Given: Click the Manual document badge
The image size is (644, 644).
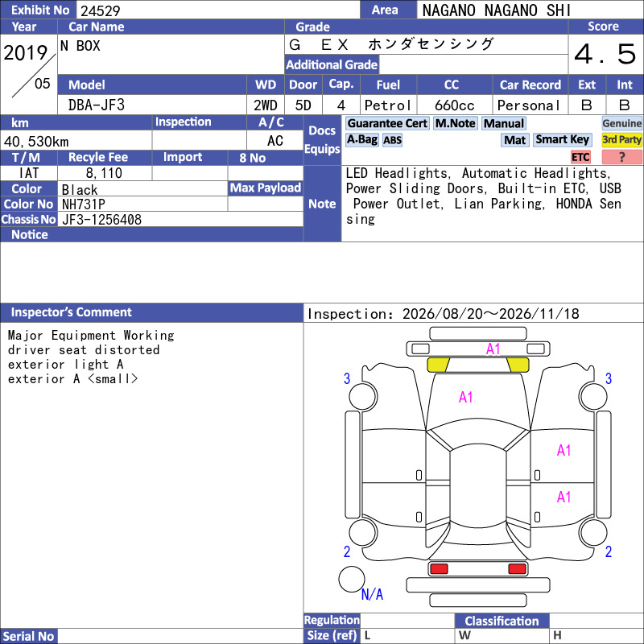Looking at the screenshot, I should click(x=504, y=123).
